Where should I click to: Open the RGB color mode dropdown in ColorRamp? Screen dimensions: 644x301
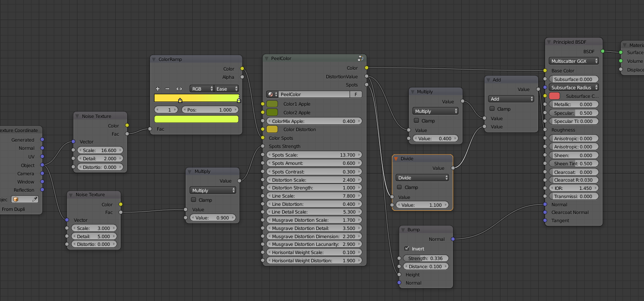(x=201, y=89)
